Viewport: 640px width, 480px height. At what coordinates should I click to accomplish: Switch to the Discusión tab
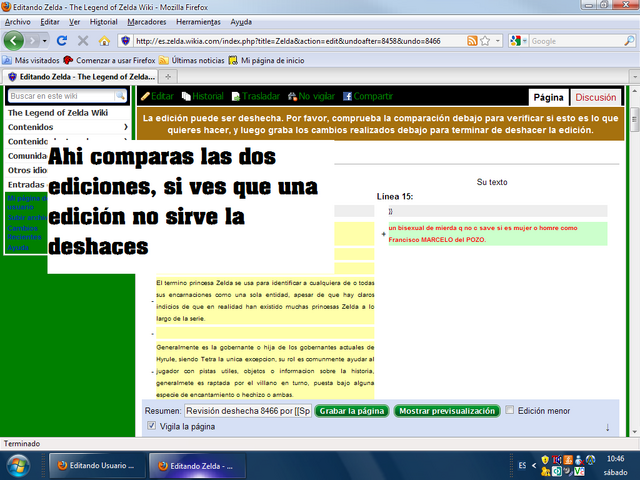tap(596, 98)
